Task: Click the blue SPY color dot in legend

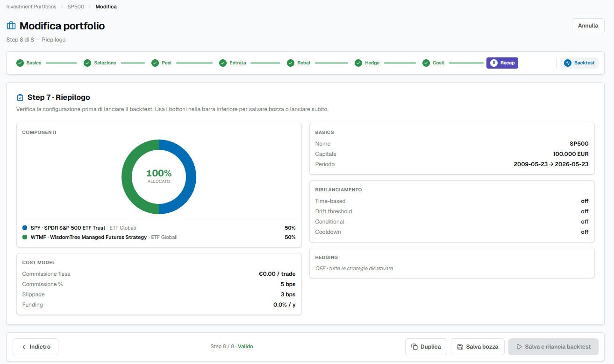Action: (25, 228)
